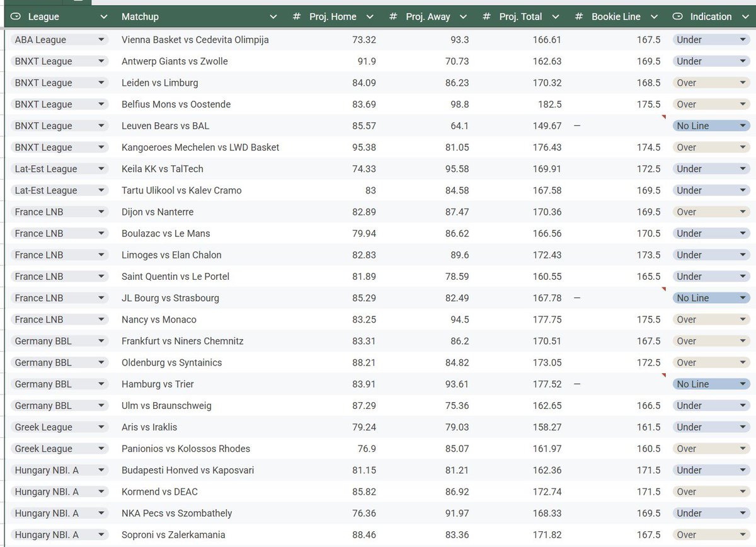Open the Over indication chip for Oldenburg vs Syntainics
Image resolution: width=756 pixels, height=547 pixels.
pos(711,362)
